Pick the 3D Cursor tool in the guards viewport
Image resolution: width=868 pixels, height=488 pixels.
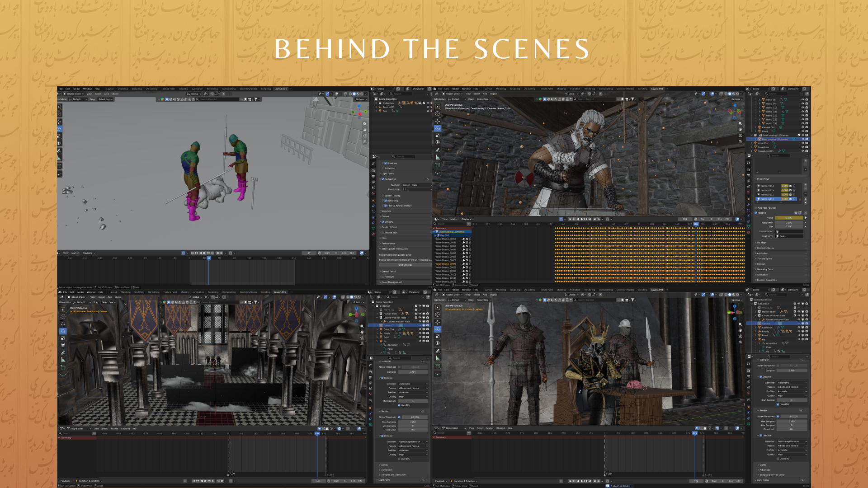[59, 114]
